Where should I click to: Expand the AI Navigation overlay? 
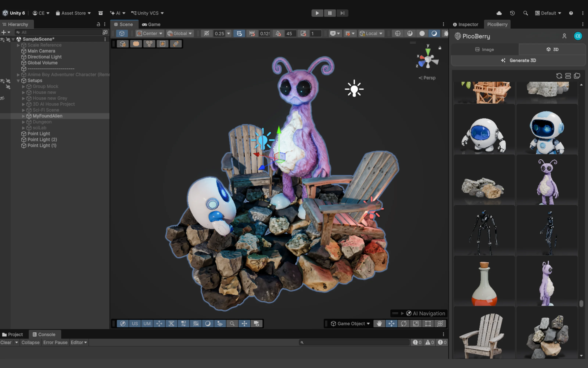402,314
